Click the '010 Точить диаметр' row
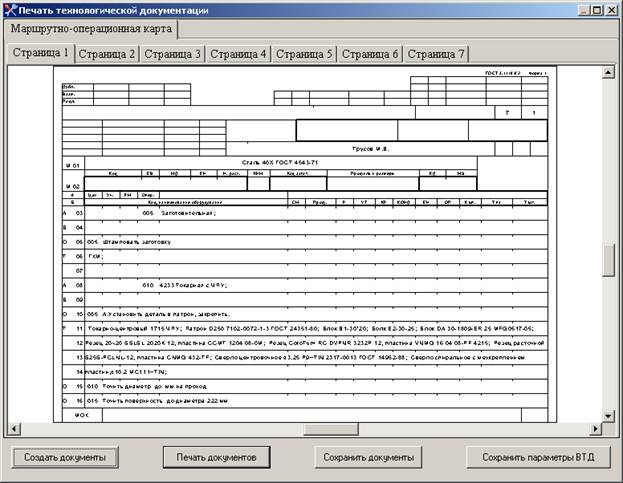 305,386
